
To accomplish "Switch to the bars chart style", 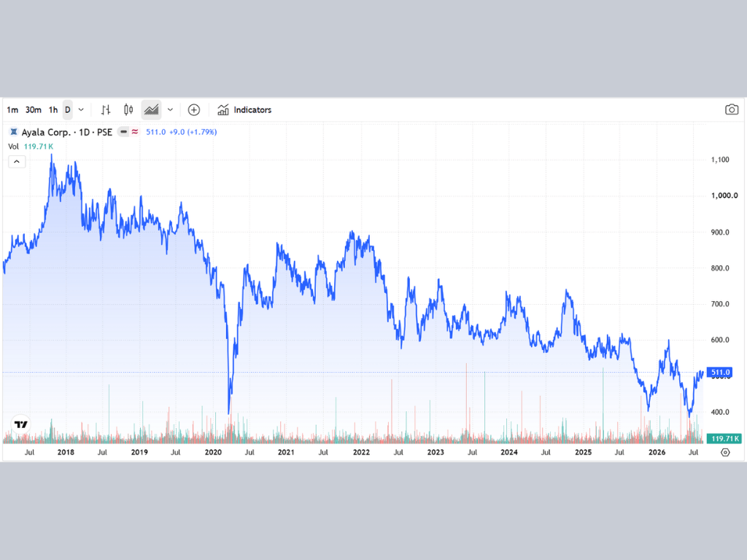I will 106,110.
